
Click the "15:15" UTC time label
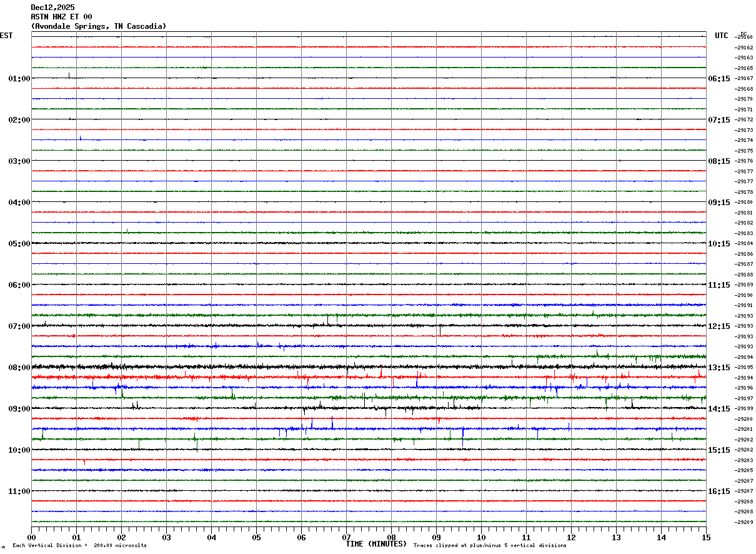719,450
